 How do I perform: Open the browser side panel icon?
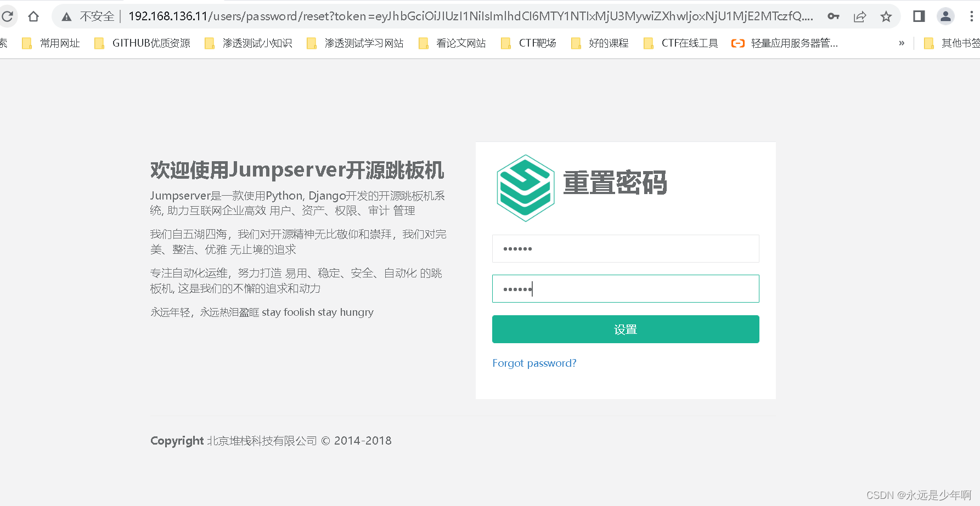pos(919,16)
